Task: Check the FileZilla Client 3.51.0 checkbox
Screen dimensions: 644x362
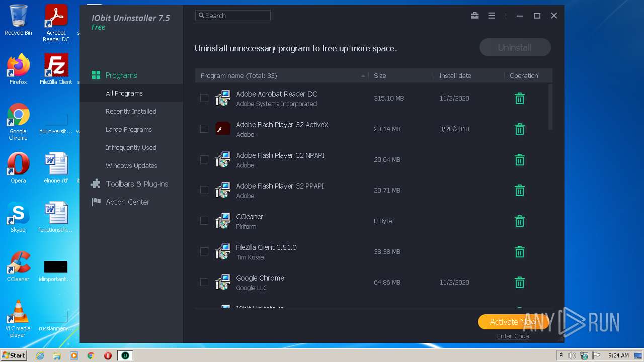Action: [x=204, y=251]
